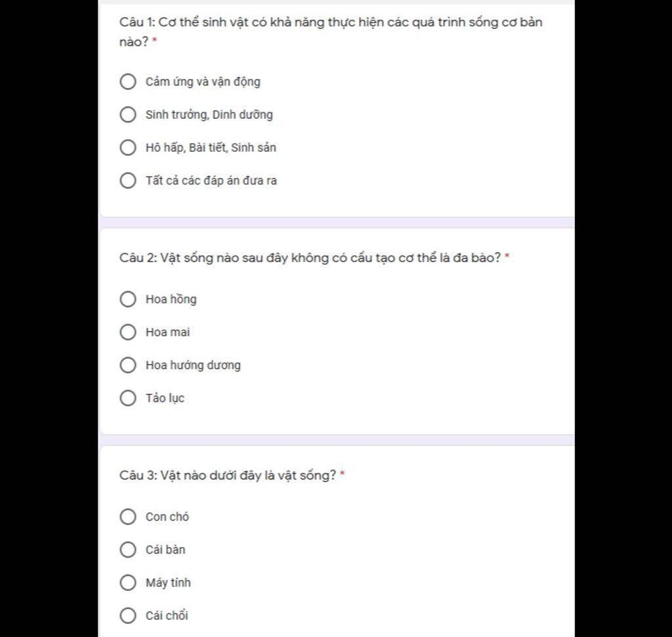Viewport: 672px width, 637px height.
Task: Pick 'Máy tính' as the answer
Action: tap(128, 582)
